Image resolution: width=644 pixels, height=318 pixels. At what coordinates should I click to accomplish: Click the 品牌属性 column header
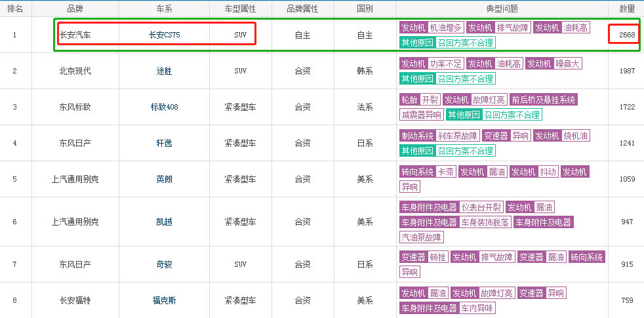[x=303, y=9]
